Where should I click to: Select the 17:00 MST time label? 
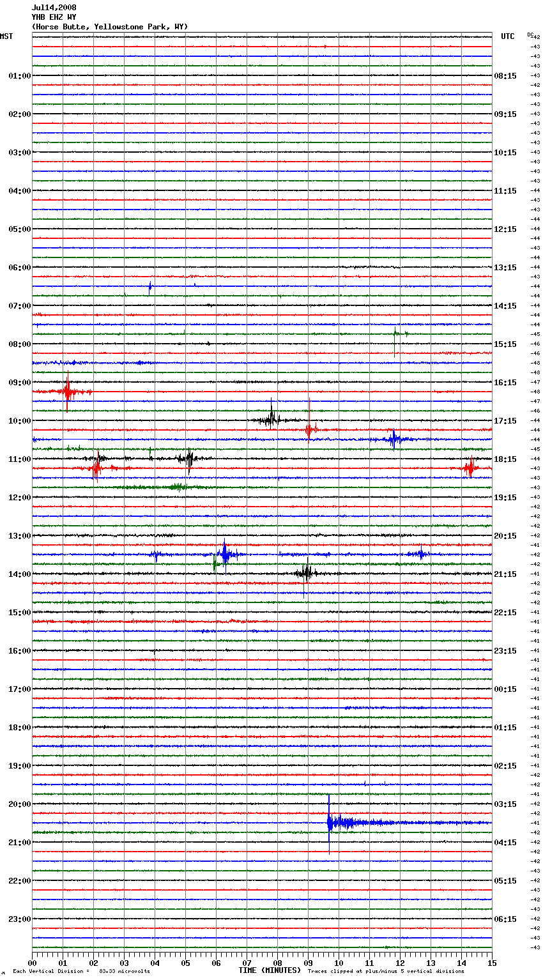tap(20, 689)
